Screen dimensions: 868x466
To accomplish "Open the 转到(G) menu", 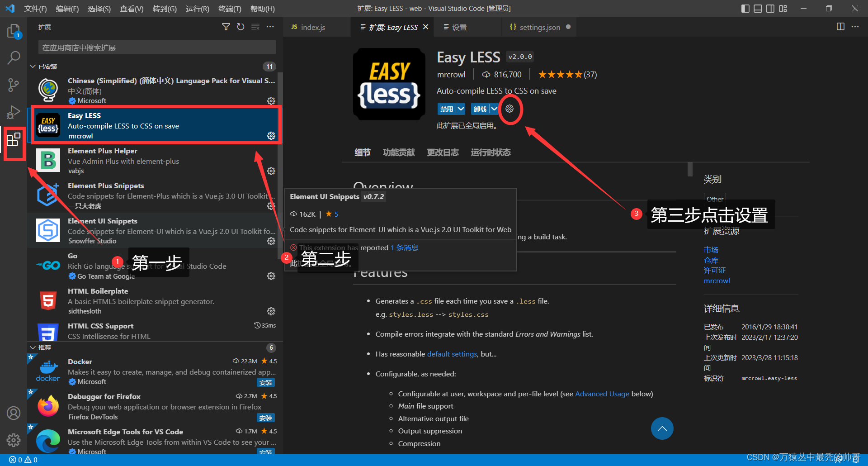I will click(x=165, y=9).
